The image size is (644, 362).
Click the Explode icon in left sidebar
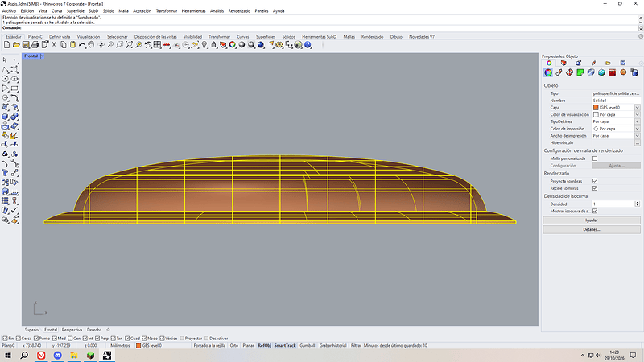click(x=14, y=135)
